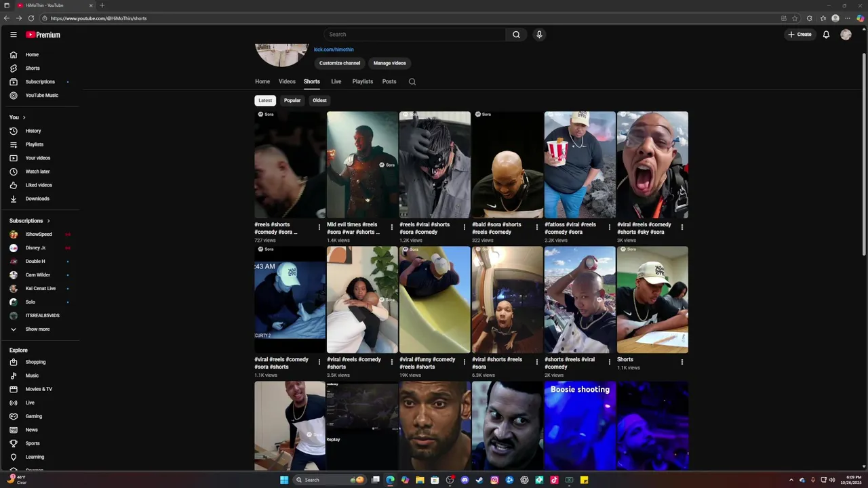
Task: Open Kai Cenat Live subscription
Action: click(x=39, y=289)
